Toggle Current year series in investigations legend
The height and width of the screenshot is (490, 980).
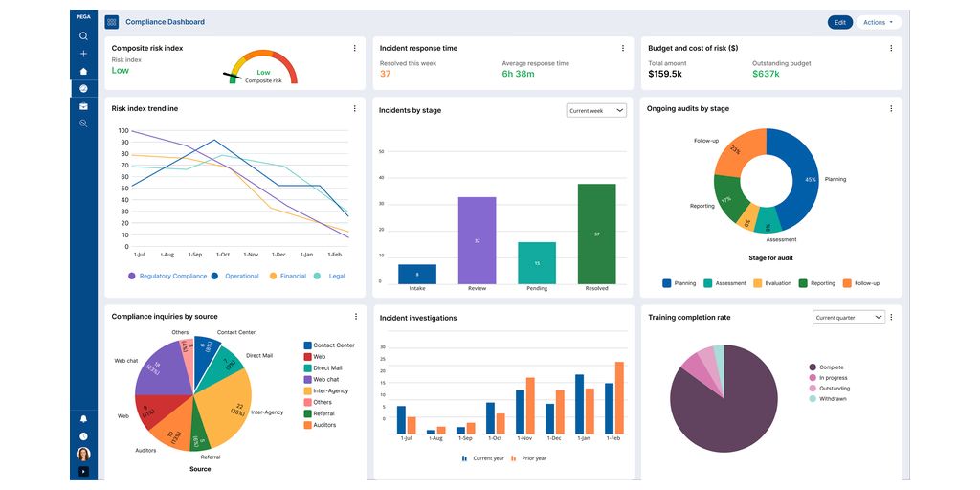[x=482, y=458]
